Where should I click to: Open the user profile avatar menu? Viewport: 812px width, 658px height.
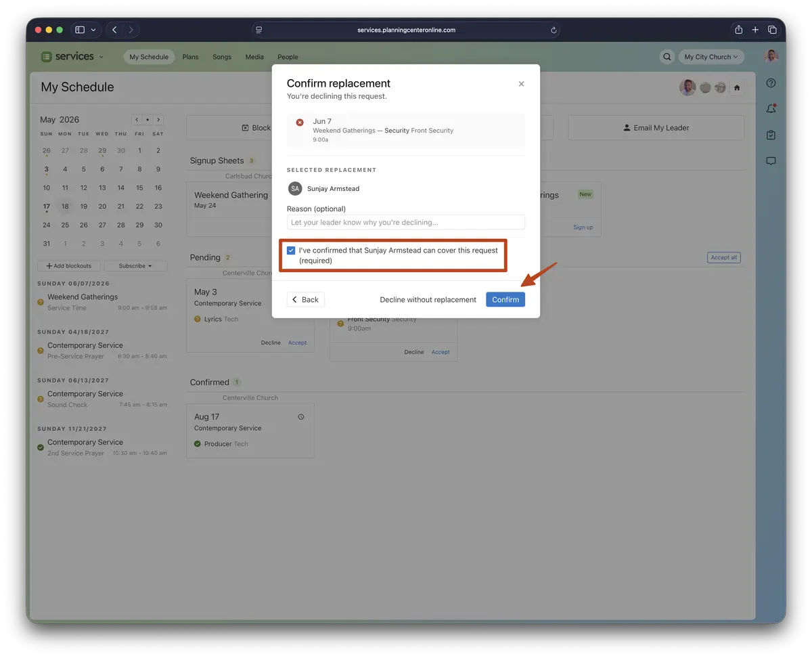(771, 56)
